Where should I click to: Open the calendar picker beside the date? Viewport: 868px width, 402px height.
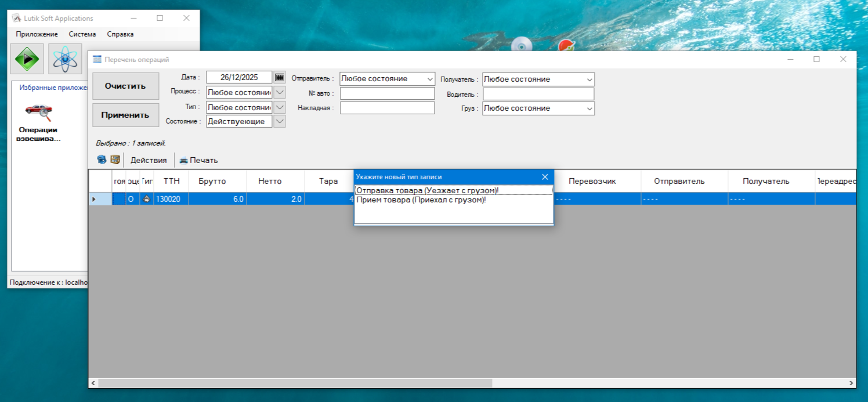(280, 77)
